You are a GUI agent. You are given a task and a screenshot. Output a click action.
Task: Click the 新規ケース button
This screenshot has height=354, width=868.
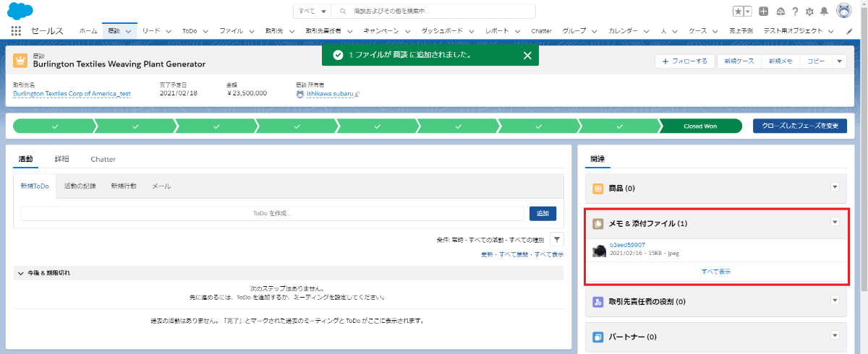click(739, 61)
